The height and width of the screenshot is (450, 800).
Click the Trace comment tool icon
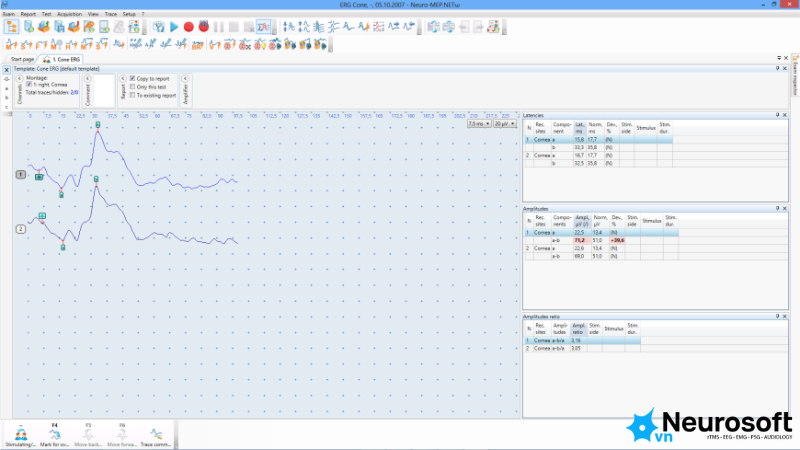(156, 435)
